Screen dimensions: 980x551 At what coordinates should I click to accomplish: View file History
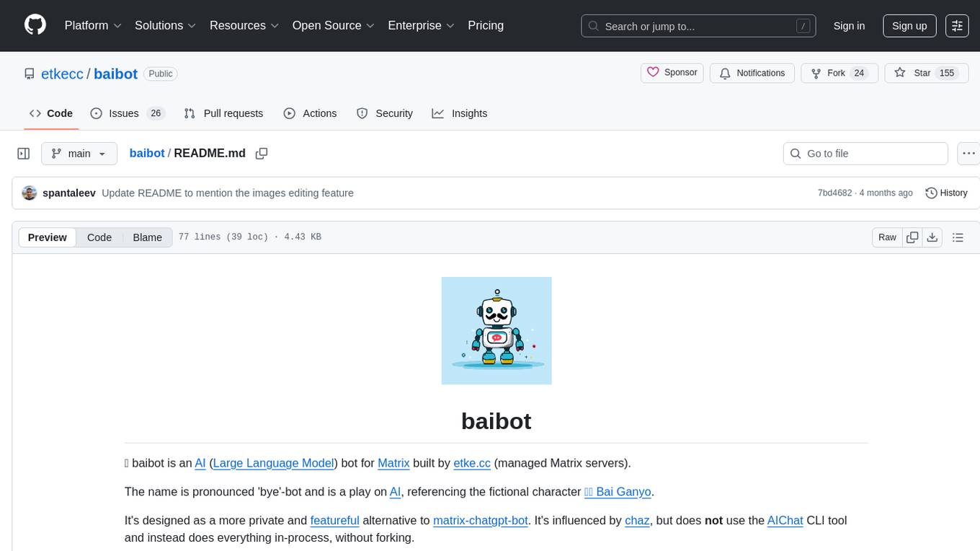pyautogui.click(x=946, y=193)
